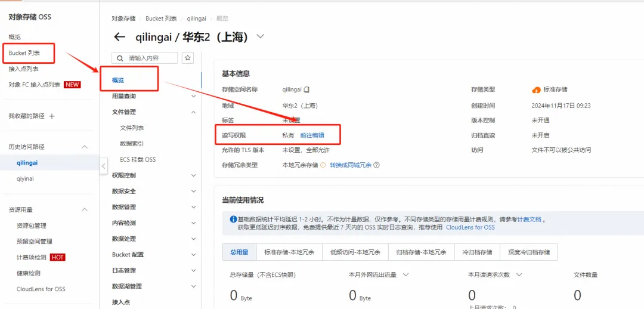Click the 转换成同城冗余 link
This screenshot has width=644, height=309.
[x=351, y=165]
